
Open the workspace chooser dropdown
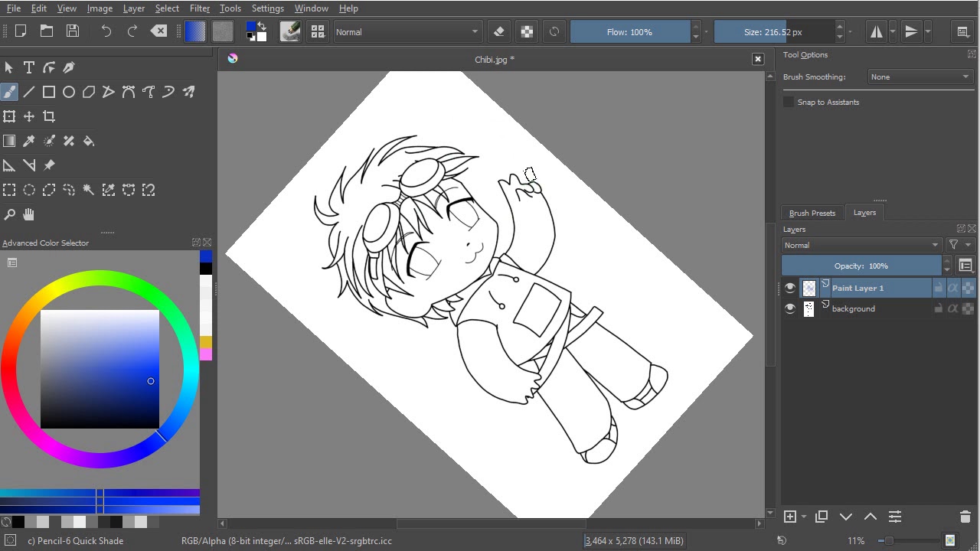coord(963,31)
